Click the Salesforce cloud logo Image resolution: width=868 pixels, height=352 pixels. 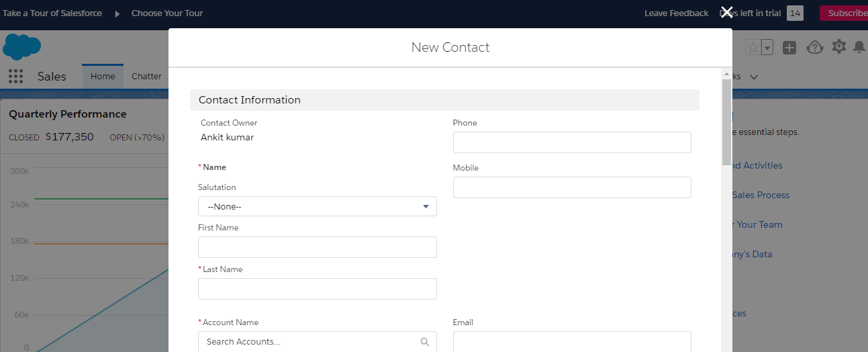[x=22, y=47]
